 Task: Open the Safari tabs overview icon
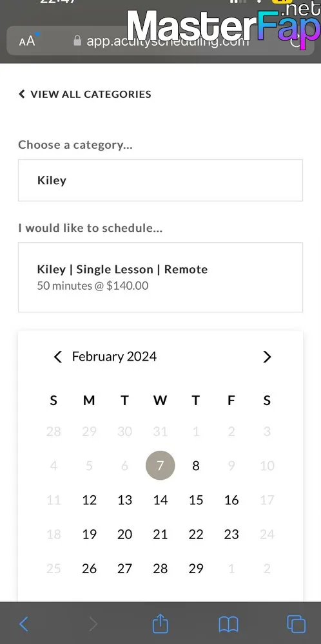tap(296, 624)
